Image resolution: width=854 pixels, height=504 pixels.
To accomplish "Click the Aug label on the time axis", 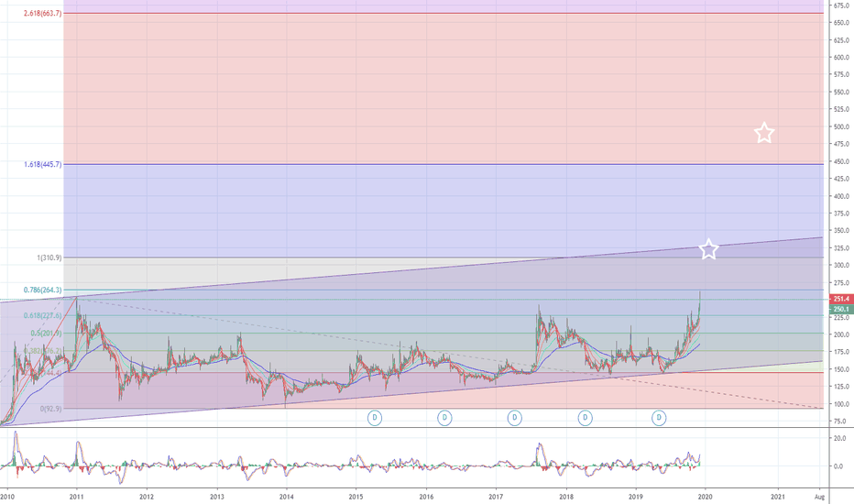I will click(x=820, y=497).
